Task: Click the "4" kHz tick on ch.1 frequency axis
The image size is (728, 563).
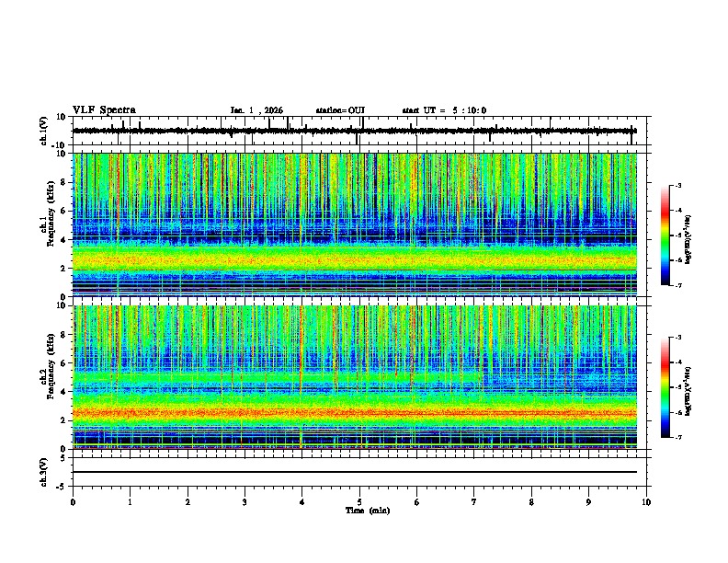Action: [64, 240]
